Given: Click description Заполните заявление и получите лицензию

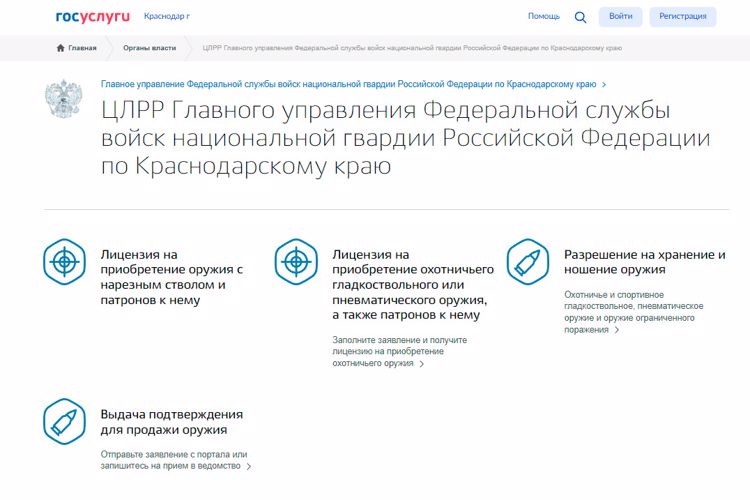Looking at the screenshot, I should click(399, 352).
